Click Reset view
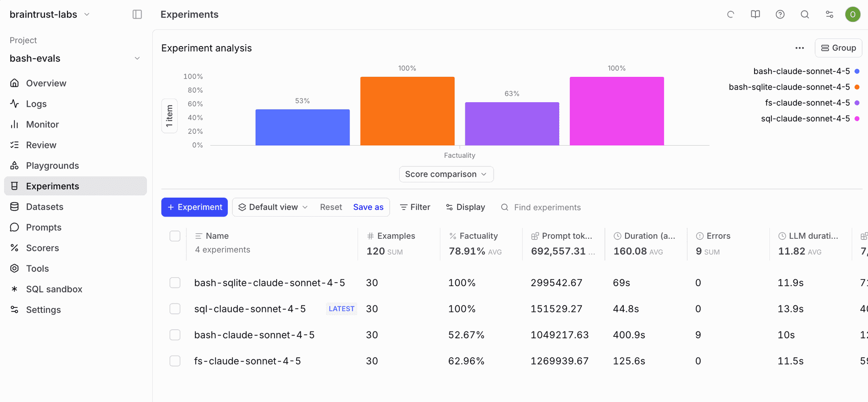Image resolution: width=868 pixels, height=402 pixels. pyautogui.click(x=331, y=207)
